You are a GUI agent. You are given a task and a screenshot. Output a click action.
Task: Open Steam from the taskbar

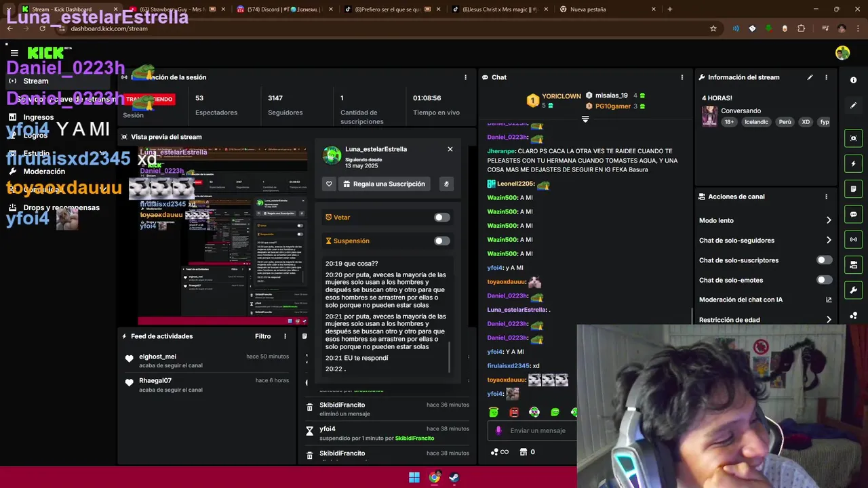tap(454, 477)
